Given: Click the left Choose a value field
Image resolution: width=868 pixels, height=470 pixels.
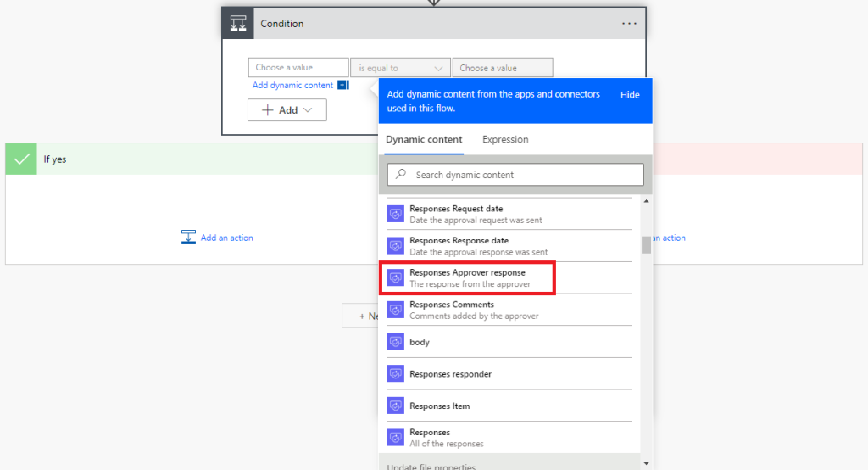Looking at the screenshot, I should [298, 68].
